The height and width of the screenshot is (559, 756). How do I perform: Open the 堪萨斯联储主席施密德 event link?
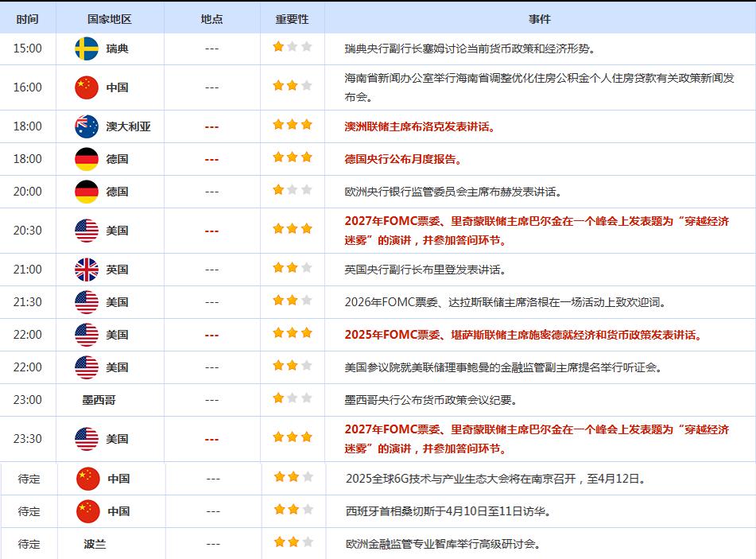click(x=524, y=335)
